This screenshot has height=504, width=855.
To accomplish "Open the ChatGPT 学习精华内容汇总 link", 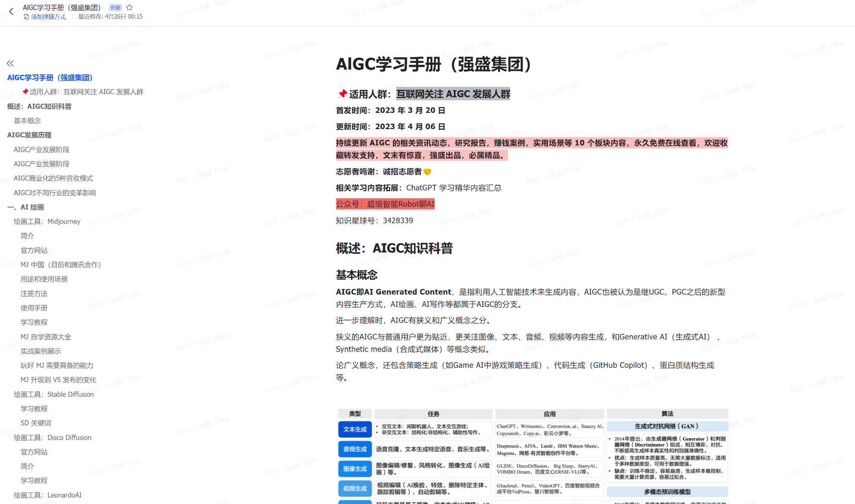I will pos(454,188).
